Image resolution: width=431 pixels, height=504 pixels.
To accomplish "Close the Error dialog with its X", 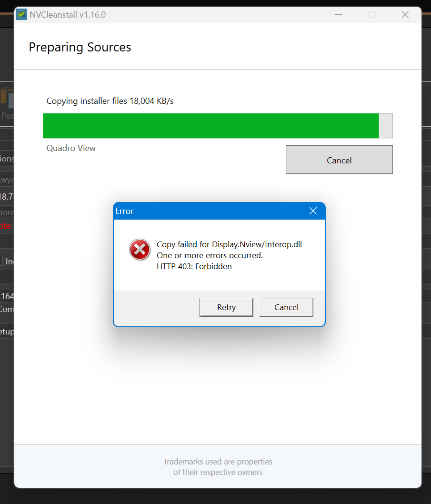I will tap(313, 211).
